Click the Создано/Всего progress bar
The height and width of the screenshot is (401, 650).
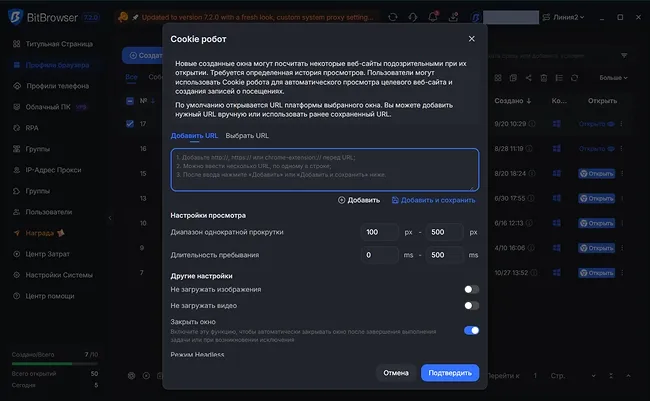55,364
